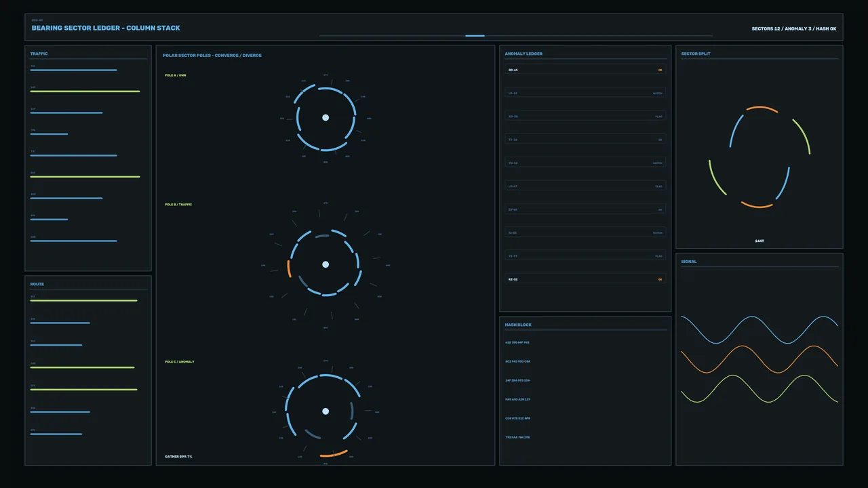Select the Traffic panel heading

(39, 54)
